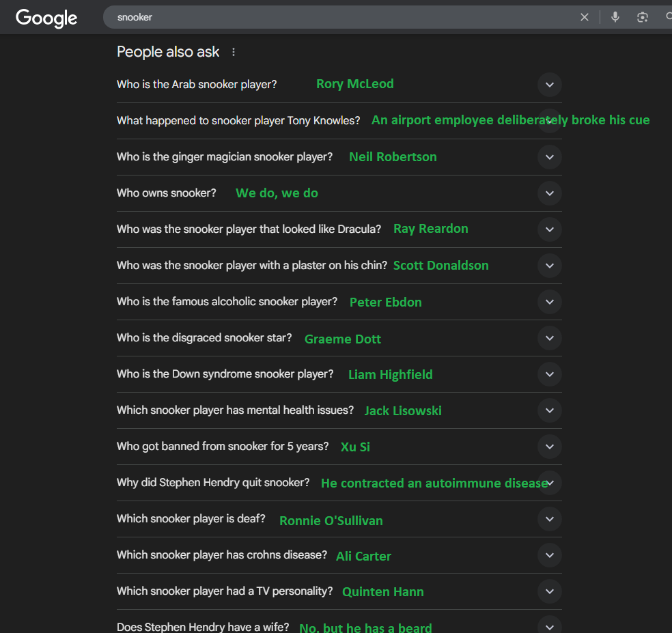672x633 pixels.
Task: Expand chevron for disgraced snooker star question
Action: (550, 338)
